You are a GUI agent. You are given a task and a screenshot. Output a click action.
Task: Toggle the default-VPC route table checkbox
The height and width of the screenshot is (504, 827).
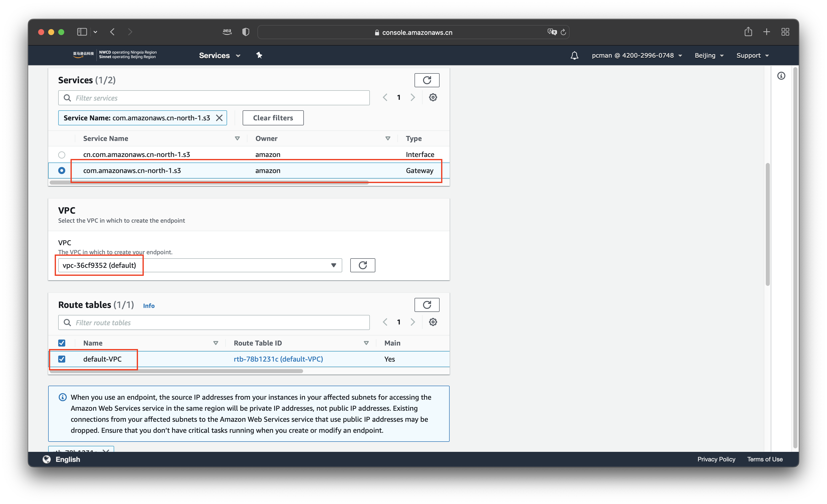[x=62, y=359]
